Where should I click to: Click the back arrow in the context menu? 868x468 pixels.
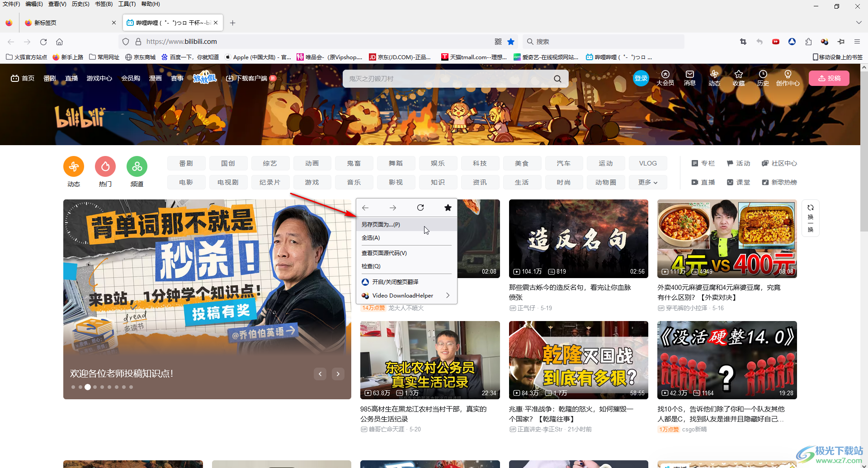(365, 208)
